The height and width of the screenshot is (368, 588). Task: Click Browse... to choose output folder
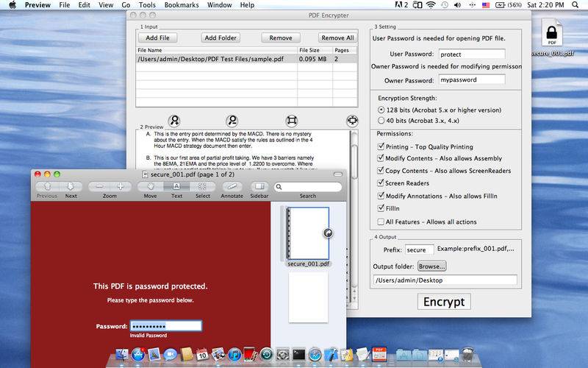tap(431, 266)
